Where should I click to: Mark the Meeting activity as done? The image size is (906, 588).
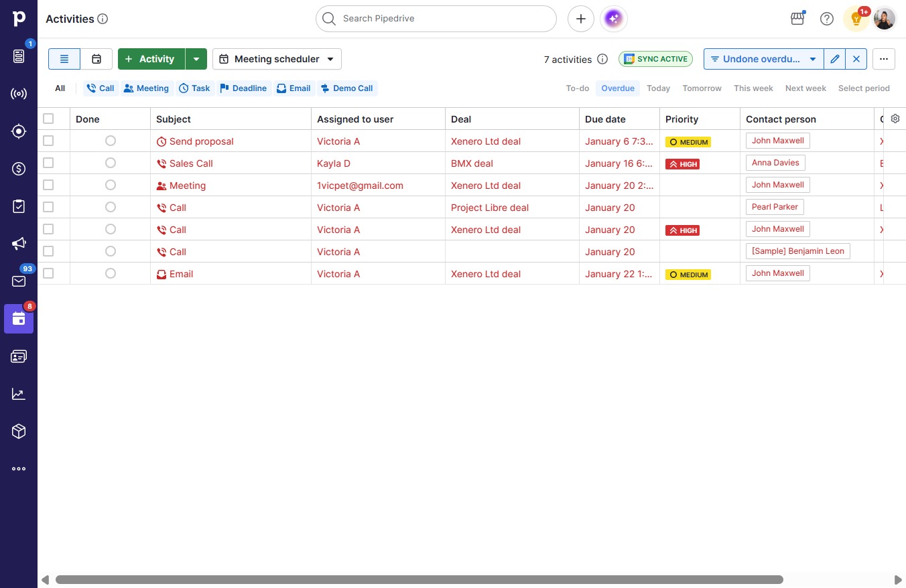111,185
